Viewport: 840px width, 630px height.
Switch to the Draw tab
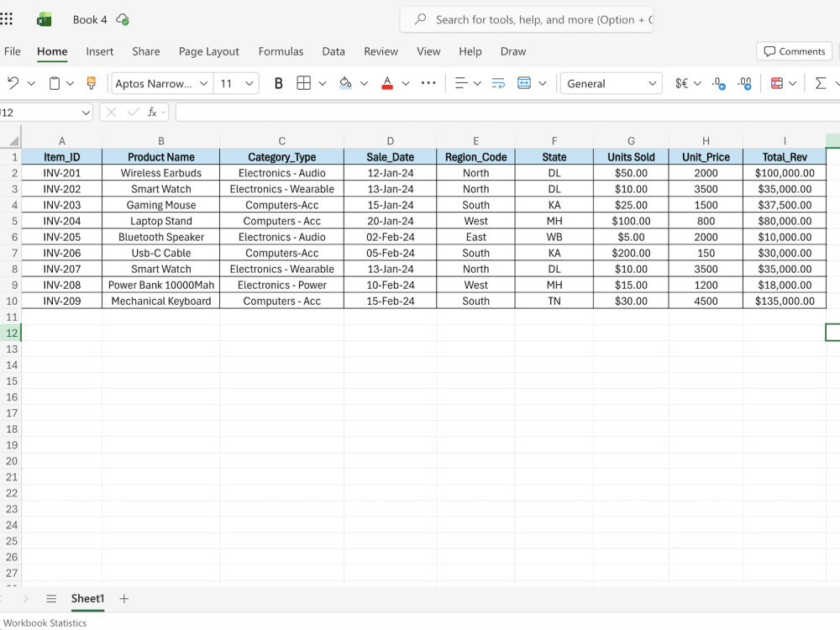(x=513, y=51)
